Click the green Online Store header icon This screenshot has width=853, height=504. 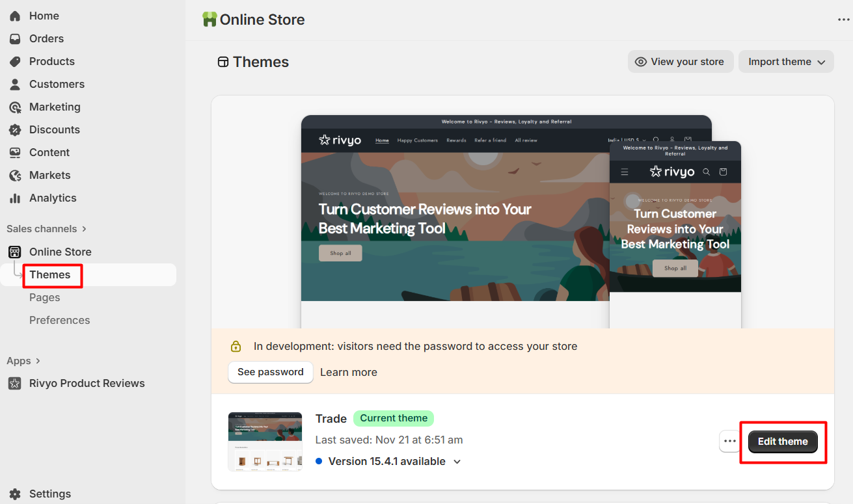(210, 20)
